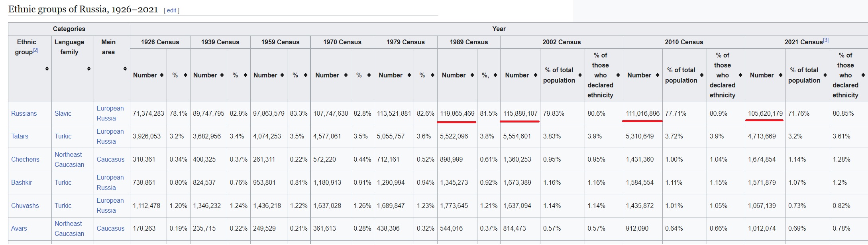Sort 2010 Census % who declared ethnicity arrows
The height and width of the screenshot is (245, 868).
coord(740,75)
